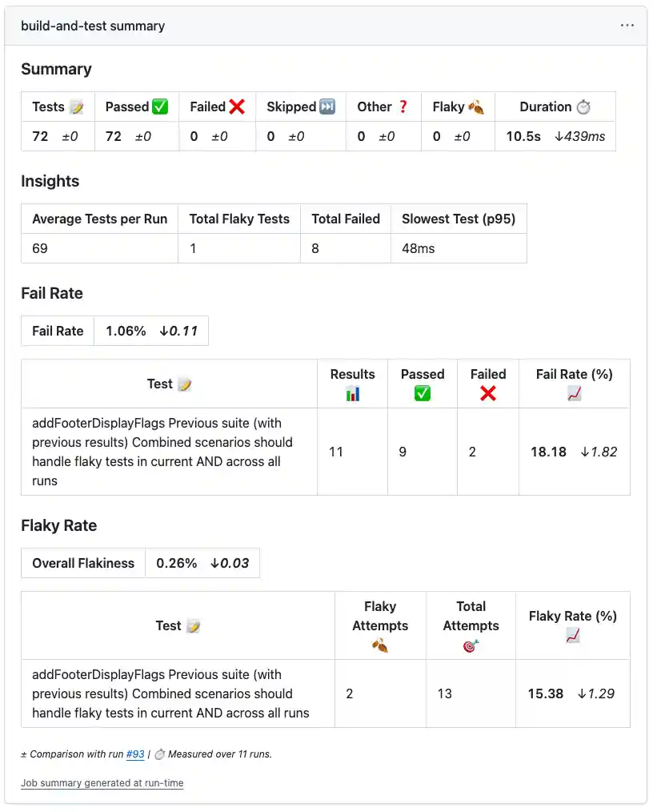
Task: Click the Insights heading
Action: pyautogui.click(x=50, y=182)
